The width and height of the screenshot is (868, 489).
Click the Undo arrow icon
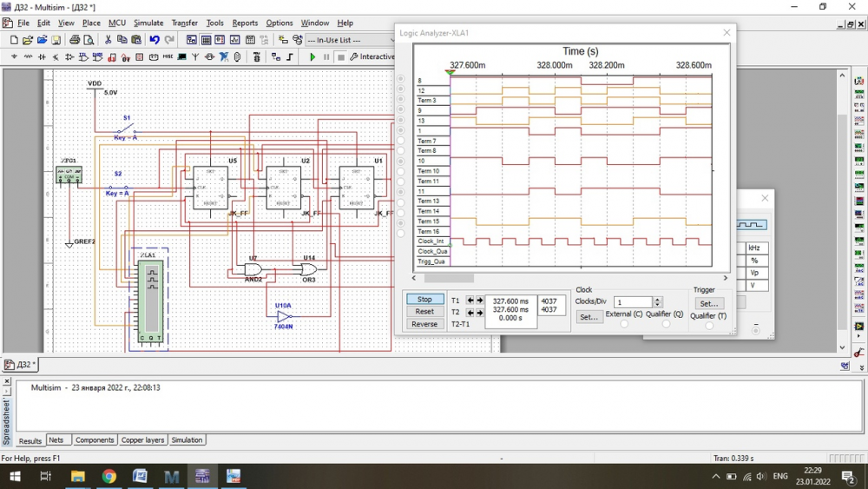(154, 40)
